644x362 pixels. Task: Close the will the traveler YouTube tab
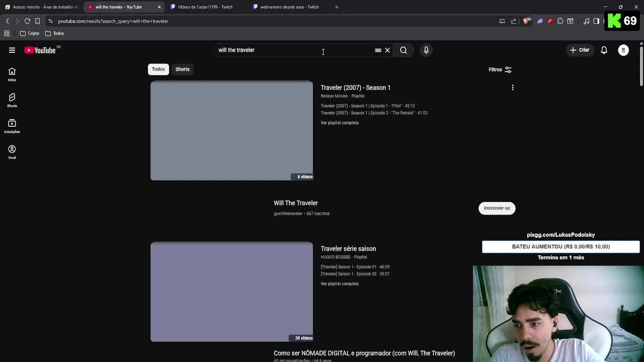(x=159, y=7)
